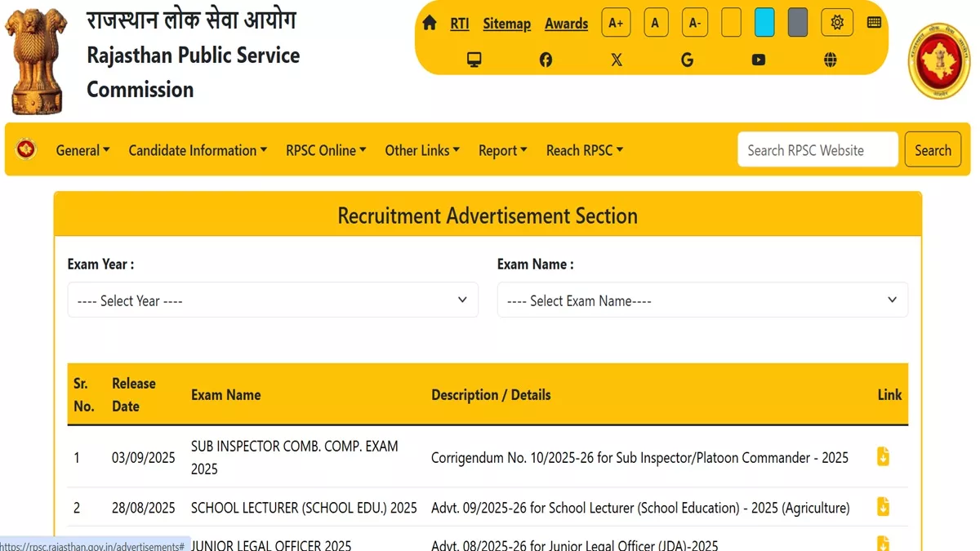The width and height of the screenshot is (980, 551).
Task: Go to the home icon
Action: tap(430, 23)
